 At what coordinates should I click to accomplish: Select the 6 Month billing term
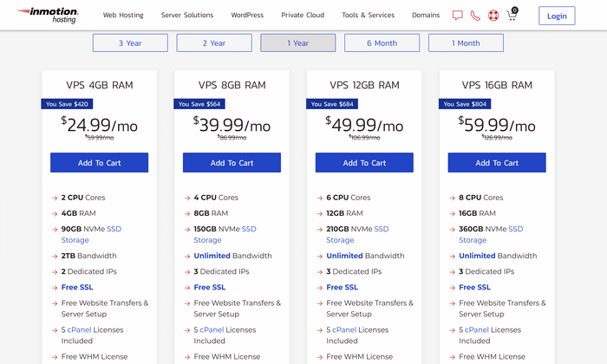[x=382, y=43]
